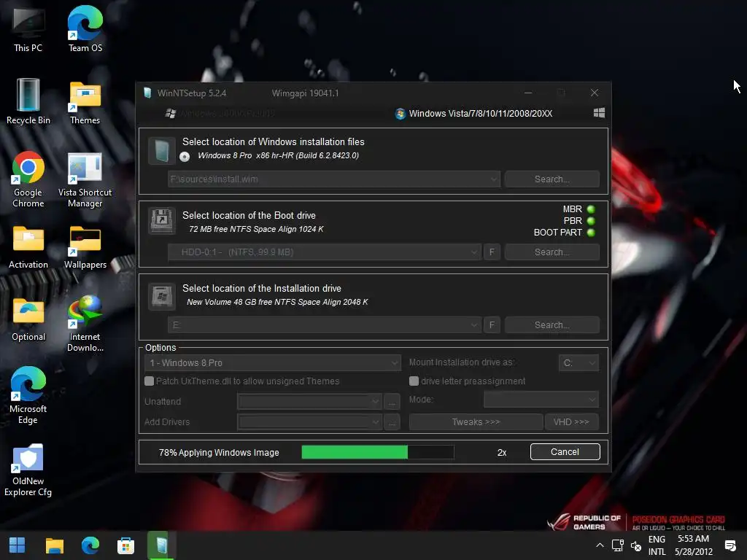Viewport: 747px width, 560px height.
Task: Open the Tweaks >>> panel
Action: [476, 422]
